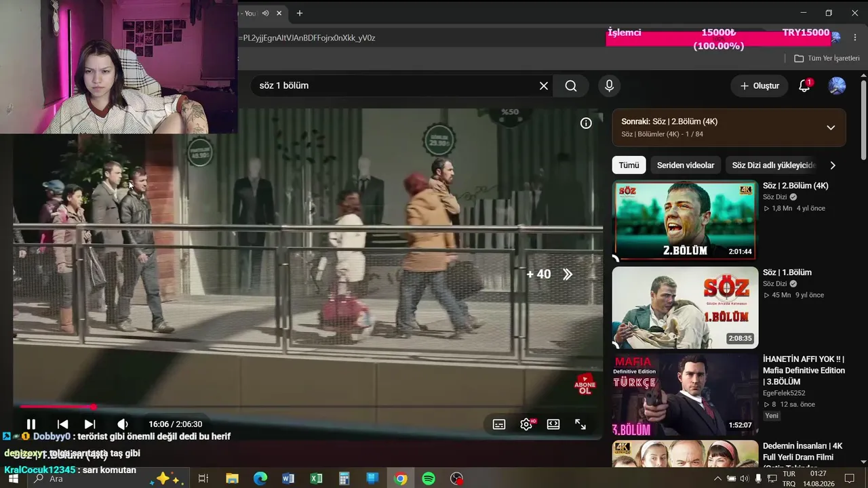Toggle subtitles on the video player
The height and width of the screenshot is (488, 868).
point(499,424)
